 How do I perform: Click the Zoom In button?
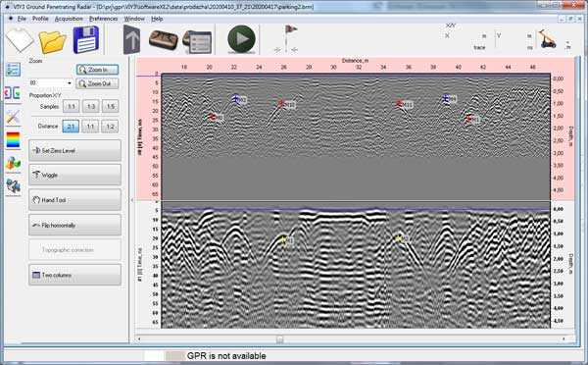(97, 70)
